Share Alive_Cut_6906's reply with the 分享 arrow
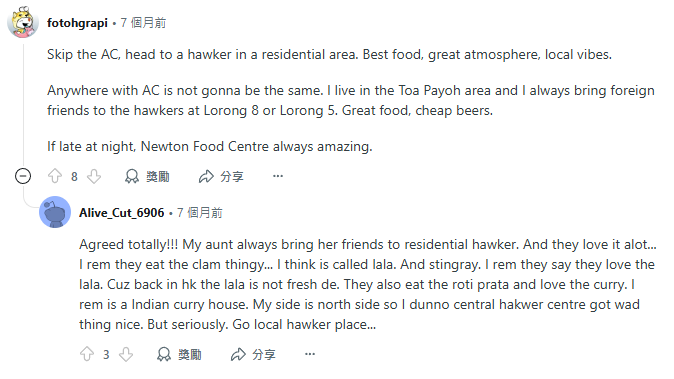Screen dimensions: 674x379 253,354
